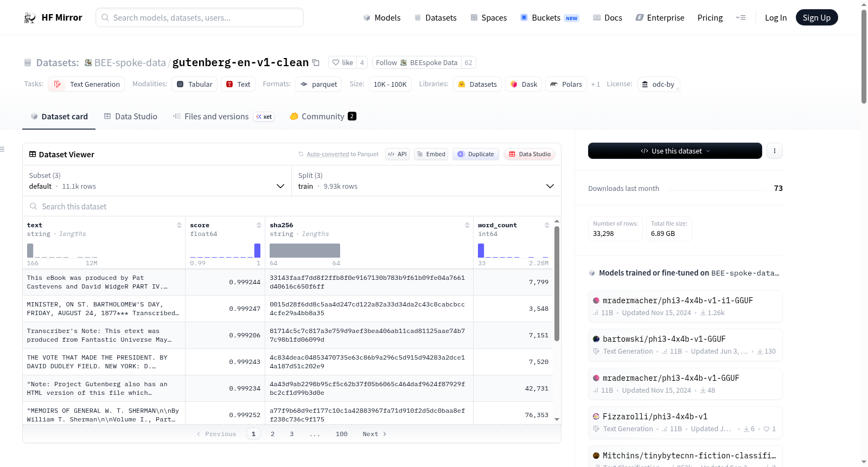The width and height of the screenshot is (868, 467).
Task: Show additional libraries with +1
Action: point(596,84)
